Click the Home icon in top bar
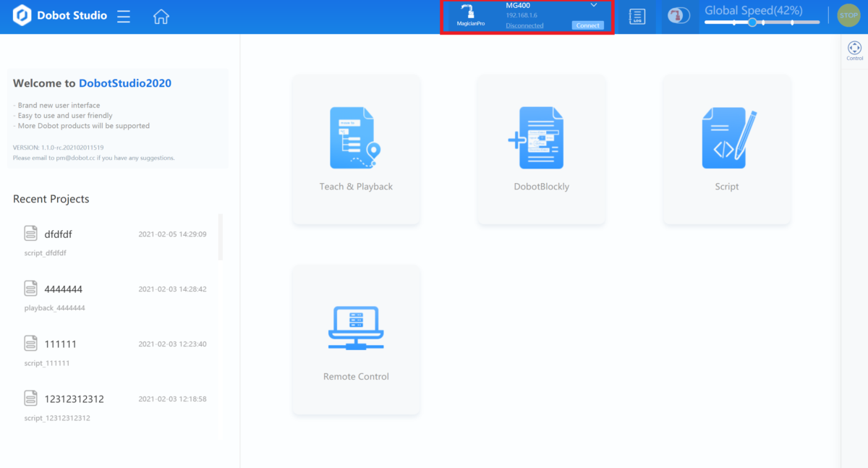 tap(161, 17)
